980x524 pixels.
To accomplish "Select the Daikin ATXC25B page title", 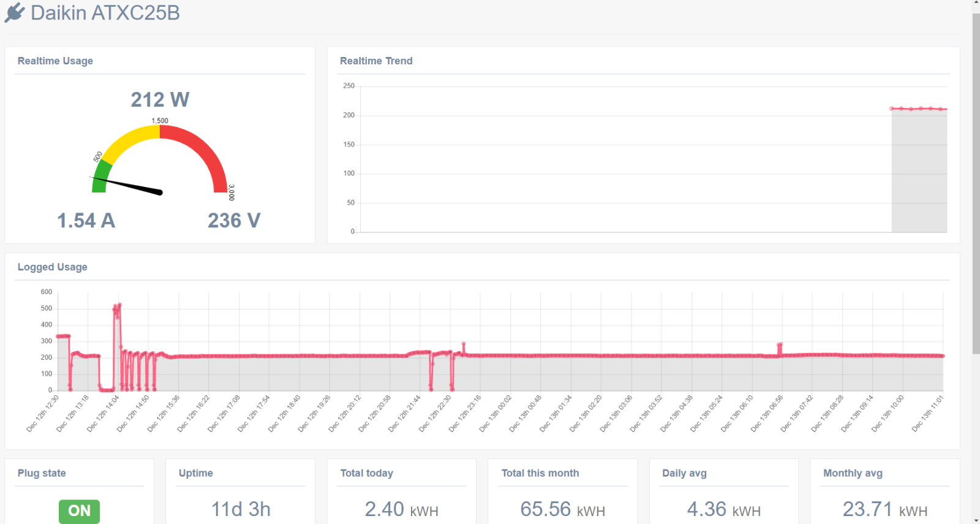I will tap(105, 13).
